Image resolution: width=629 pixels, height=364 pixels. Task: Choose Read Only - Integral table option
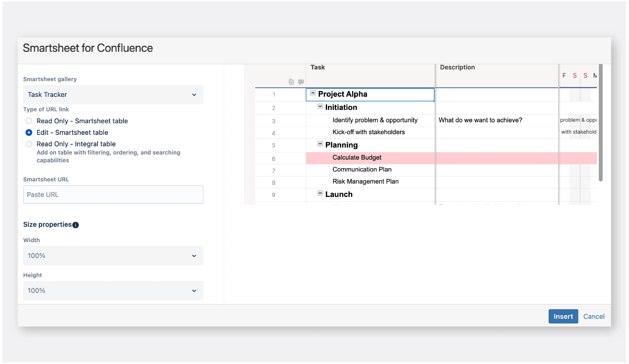(x=29, y=144)
